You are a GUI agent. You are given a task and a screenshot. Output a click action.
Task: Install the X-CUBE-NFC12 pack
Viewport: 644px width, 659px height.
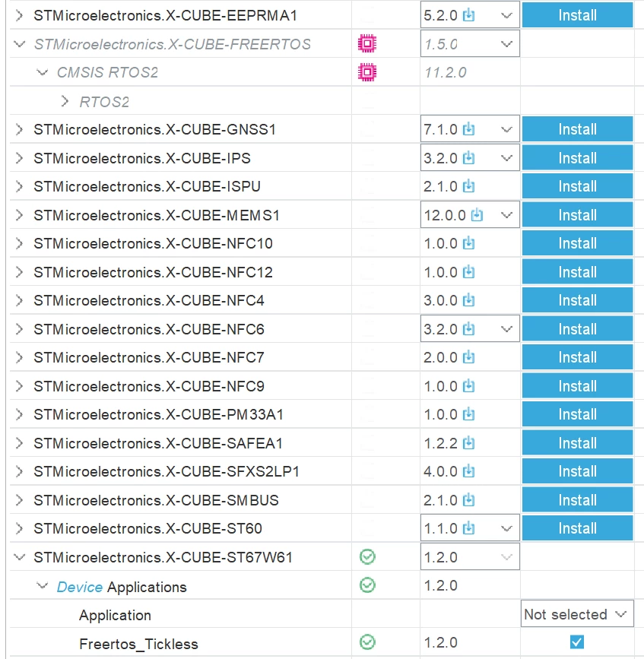577,272
